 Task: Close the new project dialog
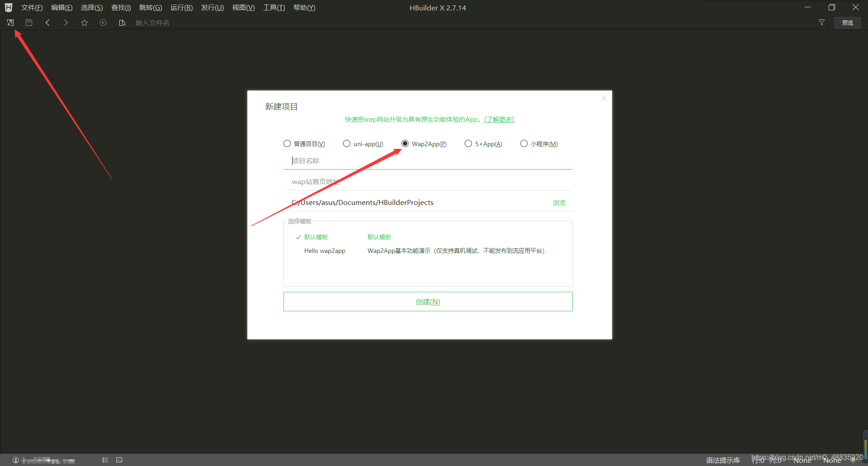tap(604, 98)
